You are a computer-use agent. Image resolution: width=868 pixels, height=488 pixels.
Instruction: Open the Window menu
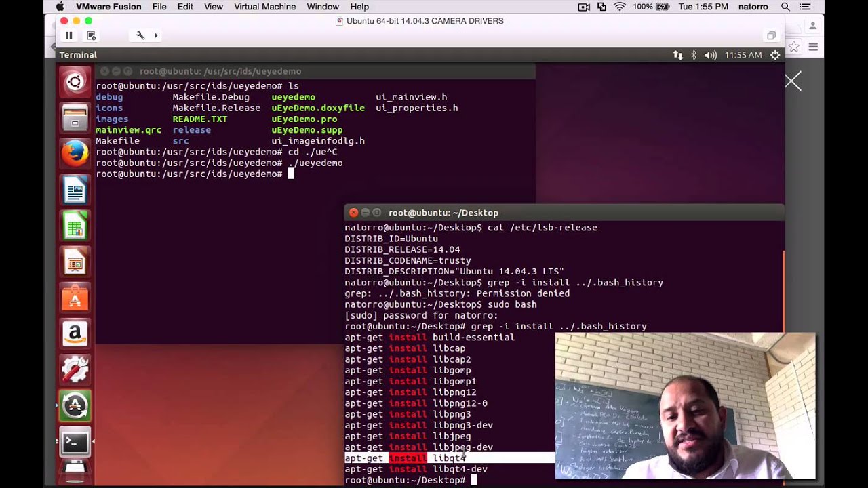(x=323, y=7)
